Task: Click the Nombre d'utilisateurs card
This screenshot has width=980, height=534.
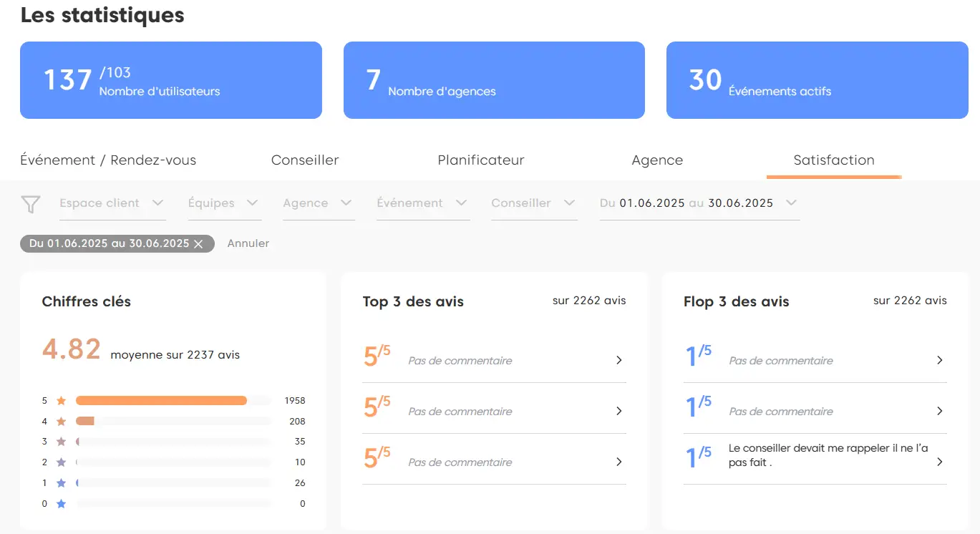Action: pos(170,80)
